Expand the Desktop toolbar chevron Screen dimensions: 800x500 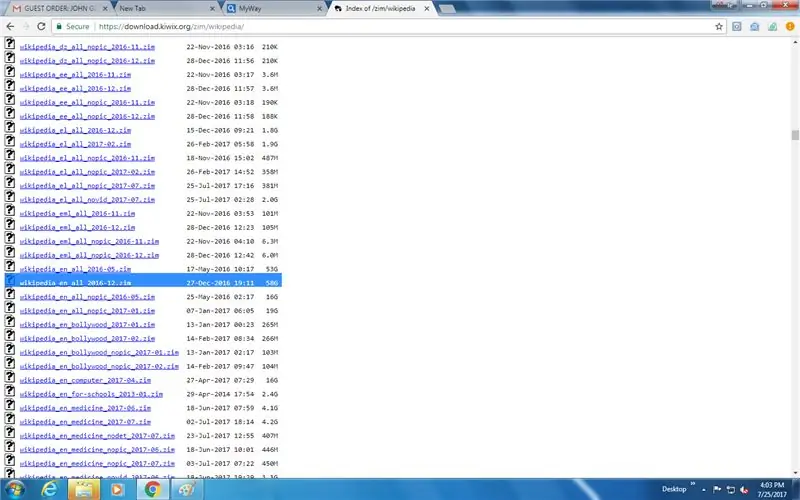693,484
